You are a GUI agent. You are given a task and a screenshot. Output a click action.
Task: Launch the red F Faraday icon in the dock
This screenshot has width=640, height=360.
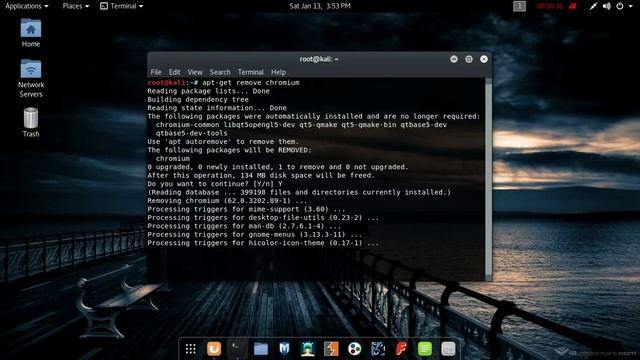pyautogui.click(x=401, y=349)
